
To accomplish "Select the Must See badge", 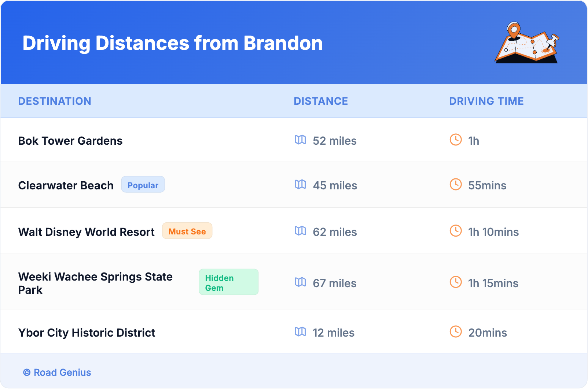I will [187, 231].
